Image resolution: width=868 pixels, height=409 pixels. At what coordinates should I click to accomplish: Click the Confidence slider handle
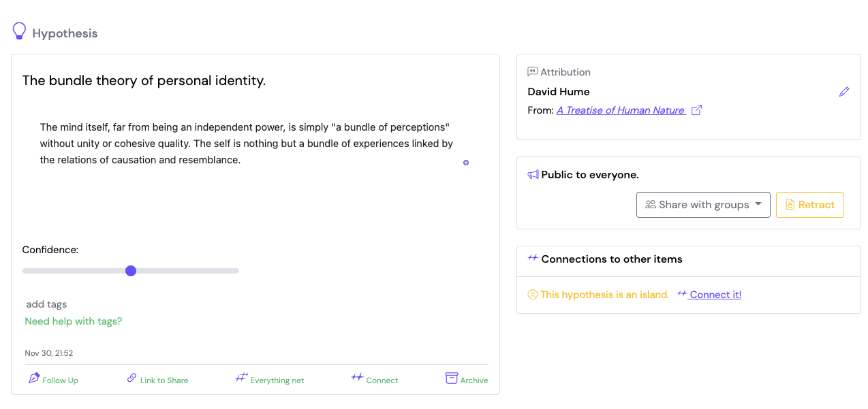(131, 271)
